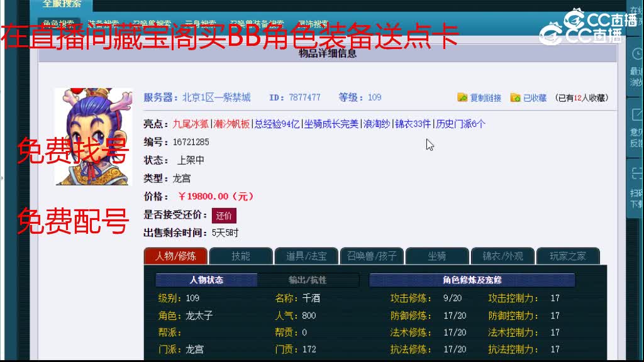Switch to the 道具/法宝 tab

[306, 256]
